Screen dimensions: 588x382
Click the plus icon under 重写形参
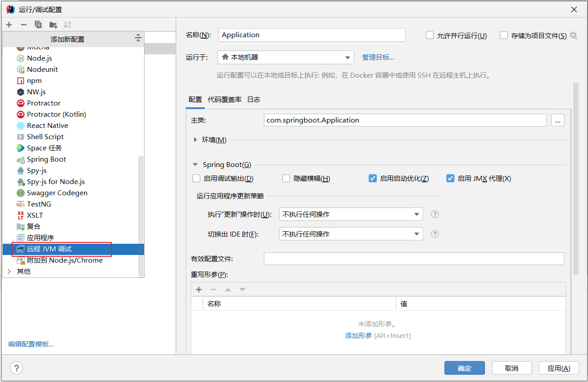(x=199, y=290)
